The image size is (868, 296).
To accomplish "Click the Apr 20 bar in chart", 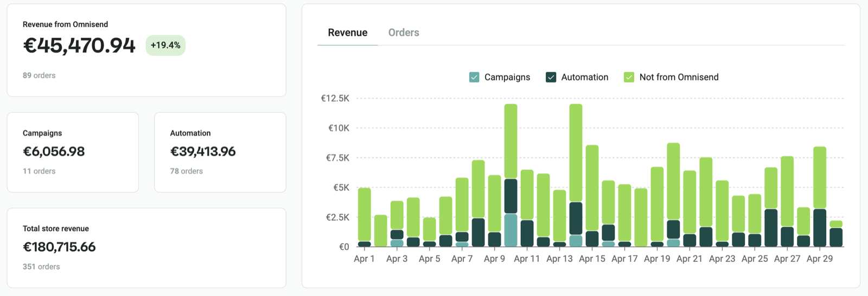I will (673, 195).
